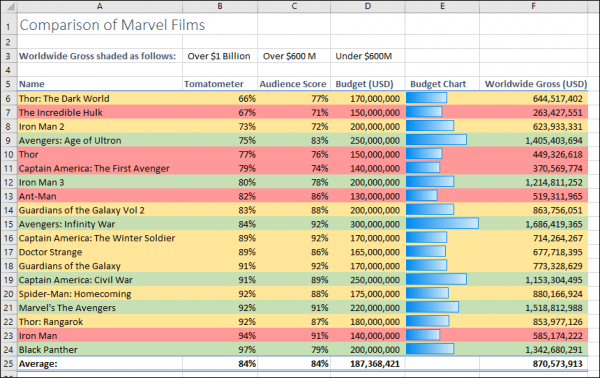The image size is (600, 378).
Task: Click Marvel's The Avengers budget data bar
Action: point(432,307)
